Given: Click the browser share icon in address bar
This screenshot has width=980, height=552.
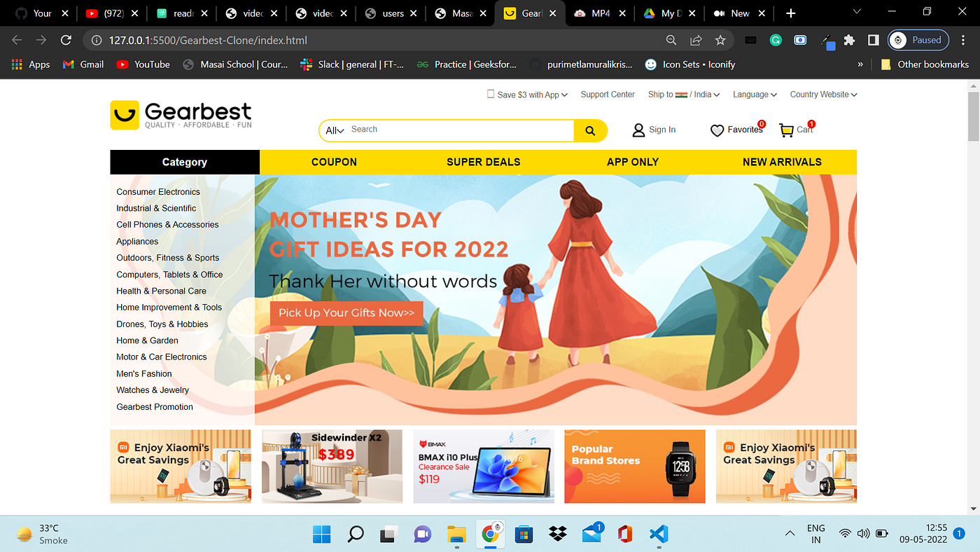Looking at the screenshot, I should pos(696,41).
